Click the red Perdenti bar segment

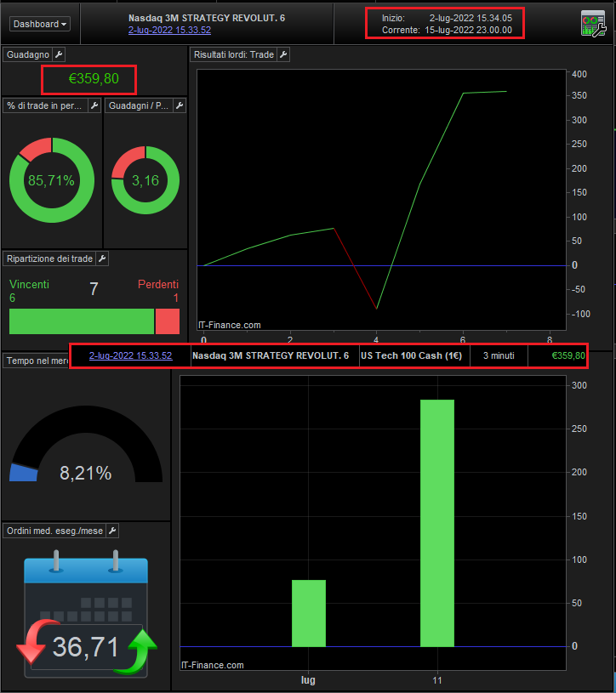point(168,321)
